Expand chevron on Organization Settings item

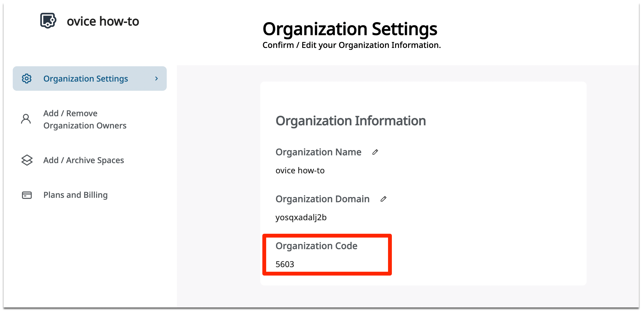157,79
